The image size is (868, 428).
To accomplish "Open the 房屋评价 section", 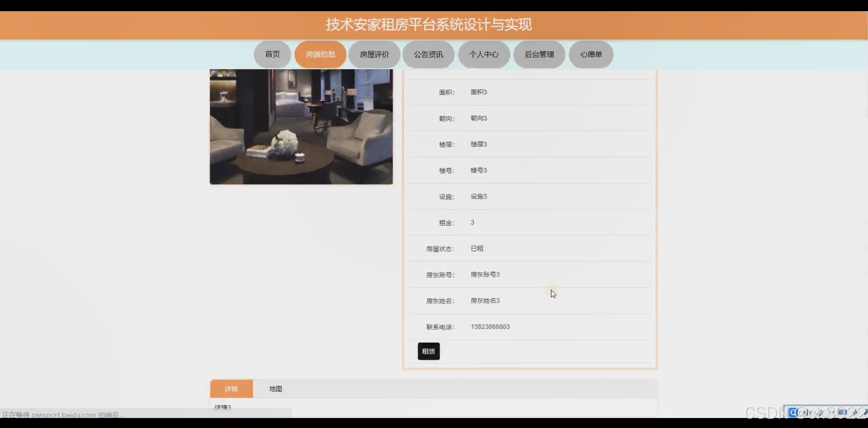I will [x=374, y=54].
